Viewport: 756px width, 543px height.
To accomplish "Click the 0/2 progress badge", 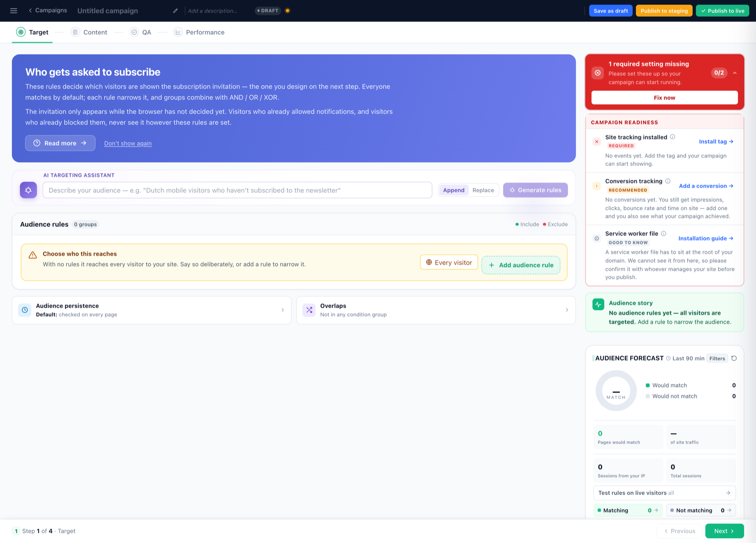I will [x=719, y=73].
